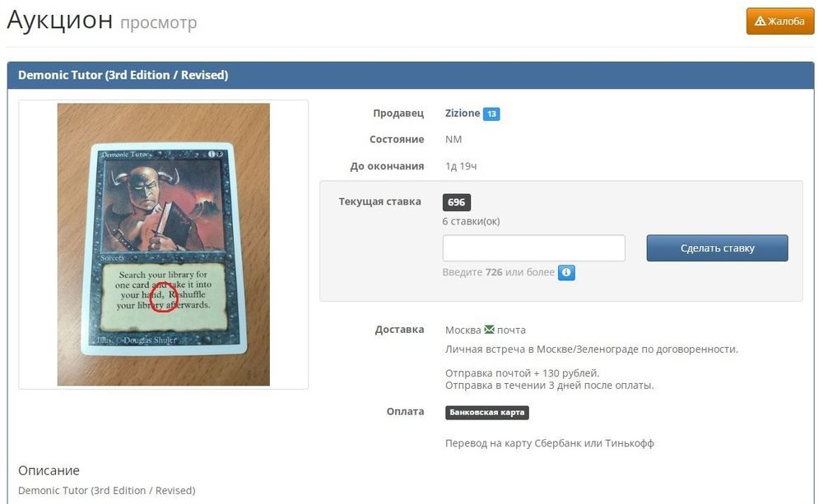The height and width of the screenshot is (504, 823).
Task: Click the Сделать ставку button
Action: coord(717,248)
